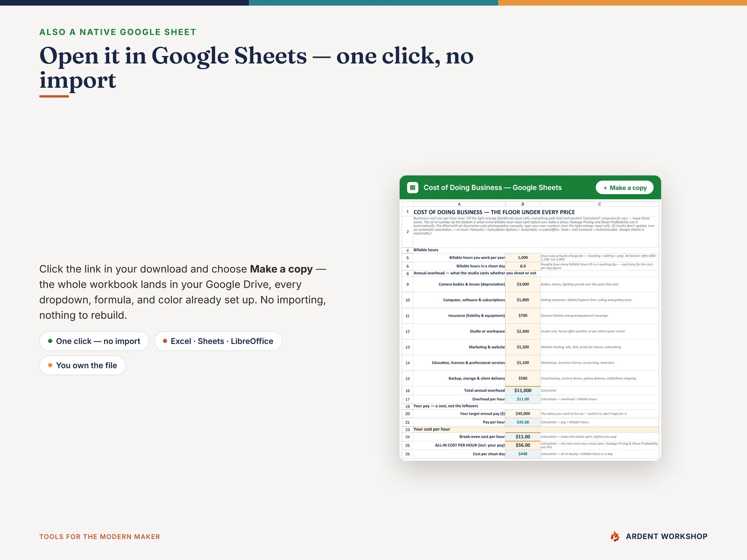Select the 'One click — no import' pill
Viewport: 747px width, 560px height.
pyautogui.click(x=94, y=341)
